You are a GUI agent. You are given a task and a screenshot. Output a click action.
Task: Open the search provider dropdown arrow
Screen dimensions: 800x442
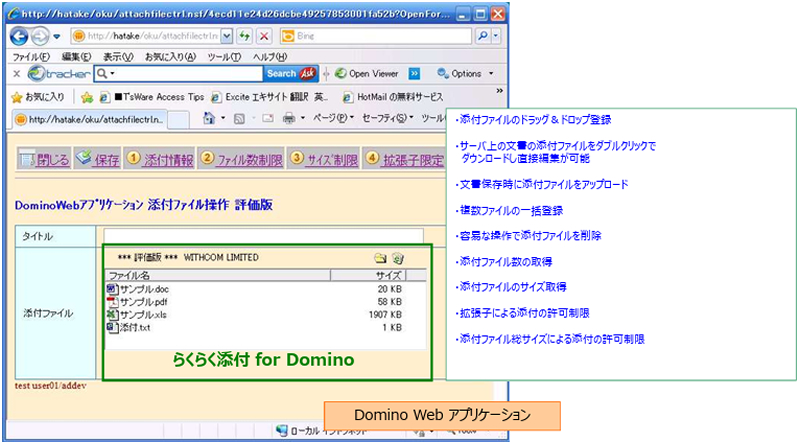[x=495, y=36]
